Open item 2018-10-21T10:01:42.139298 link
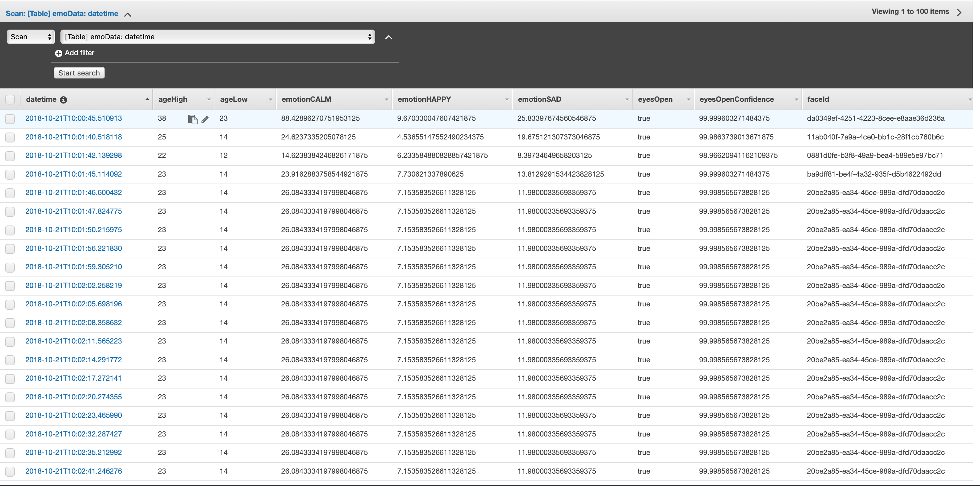The width and height of the screenshot is (980, 486). click(73, 155)
